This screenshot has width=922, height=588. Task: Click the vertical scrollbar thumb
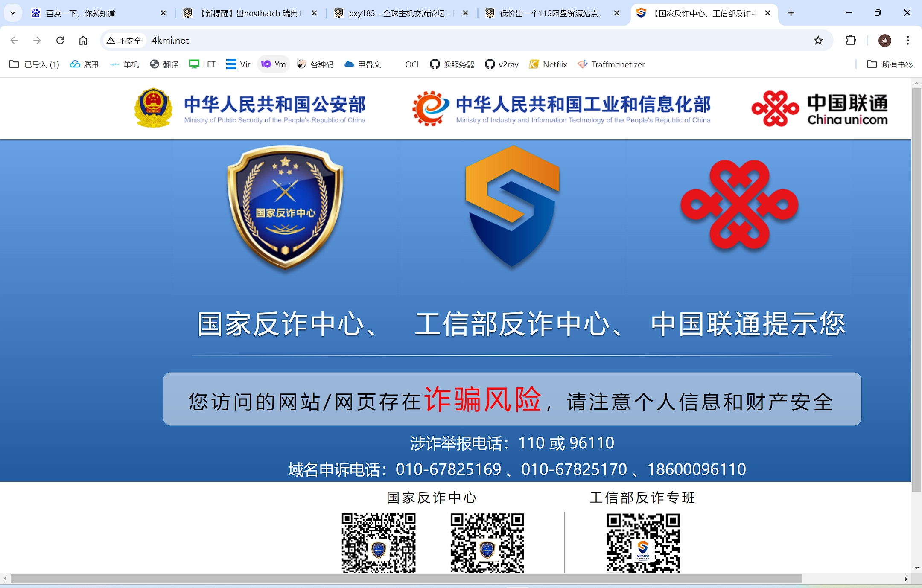(x=916, y=290)
